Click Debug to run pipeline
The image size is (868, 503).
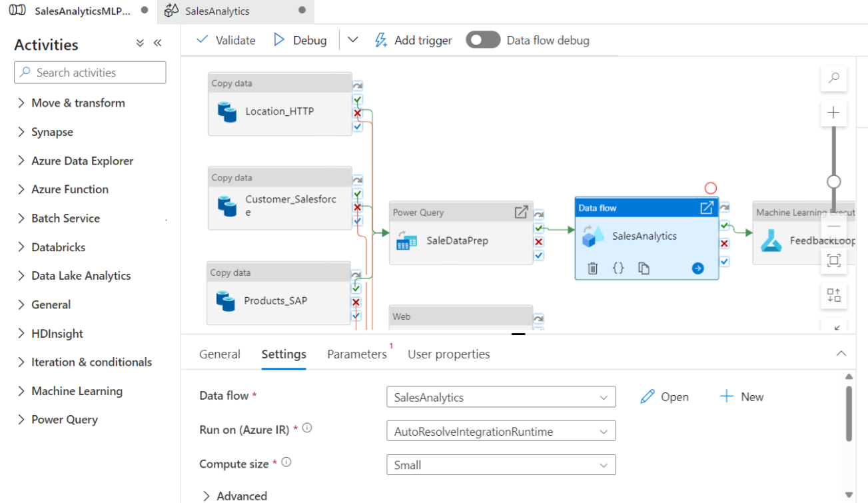300,40
